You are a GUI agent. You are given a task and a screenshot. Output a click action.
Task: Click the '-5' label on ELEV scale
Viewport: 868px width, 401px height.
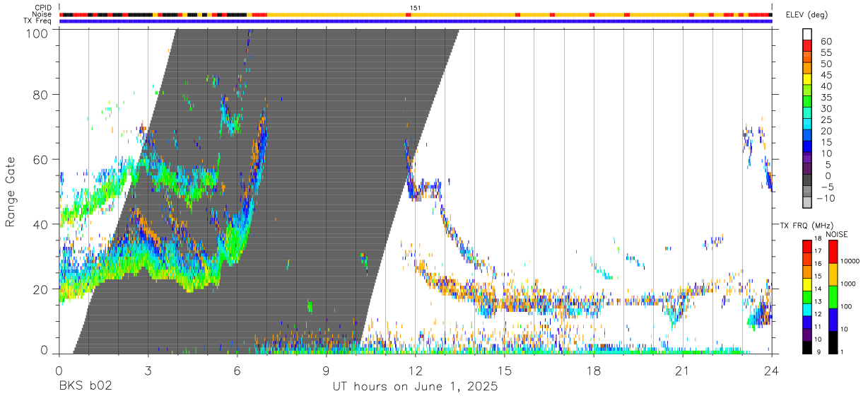pyautogui.click(x=826, y=187)
